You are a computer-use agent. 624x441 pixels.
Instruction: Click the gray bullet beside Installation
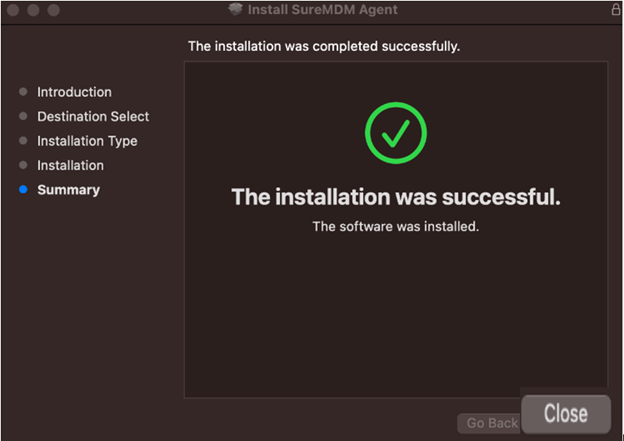coord(23,165)
